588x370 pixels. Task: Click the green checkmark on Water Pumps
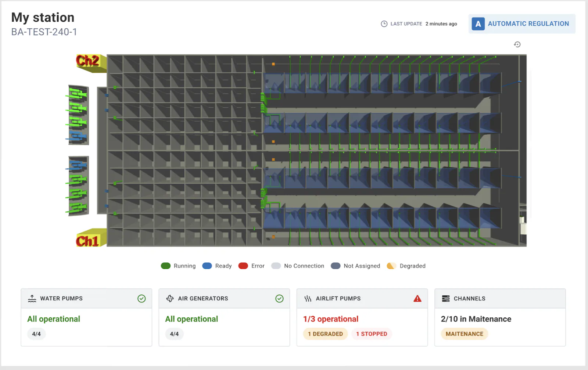click(141, 299)
